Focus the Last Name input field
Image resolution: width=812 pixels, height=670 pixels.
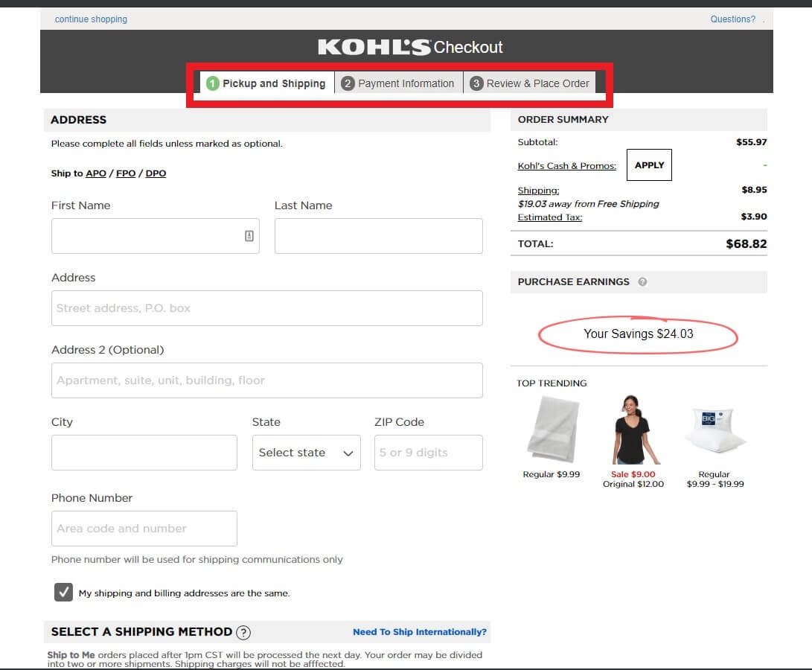tap(379, 236)
